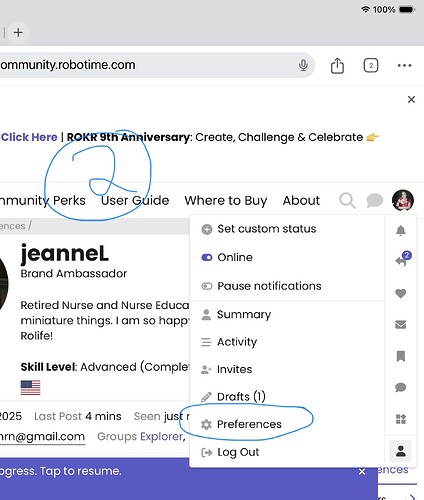Click the Skill Level label text

[x=49, y=367]
